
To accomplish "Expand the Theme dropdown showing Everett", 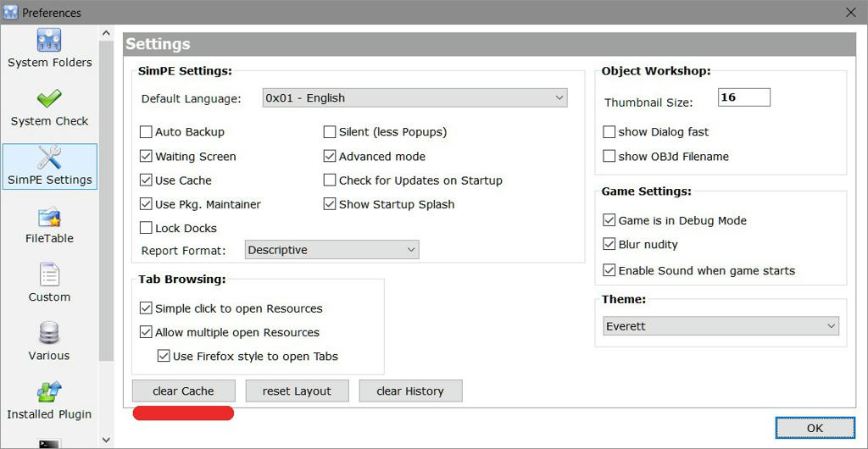I will [721, 326].
